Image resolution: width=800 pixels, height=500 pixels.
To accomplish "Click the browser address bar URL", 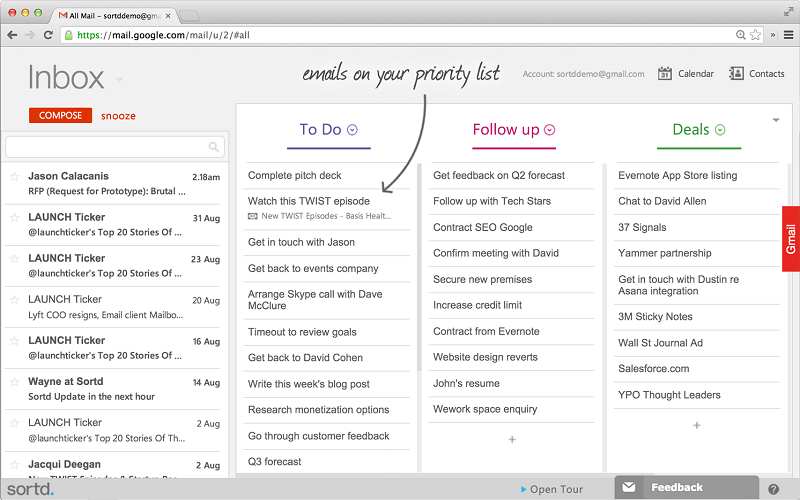I will 163,35.
